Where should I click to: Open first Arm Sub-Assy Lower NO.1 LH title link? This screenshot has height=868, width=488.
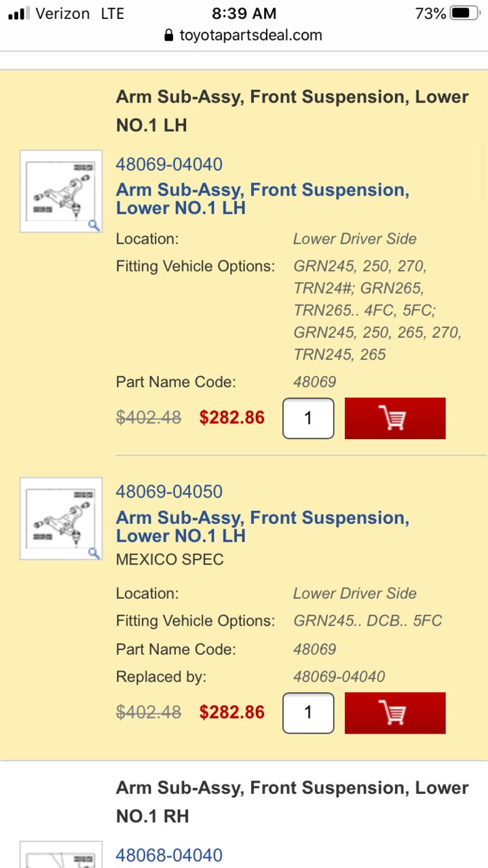[263, 199]
